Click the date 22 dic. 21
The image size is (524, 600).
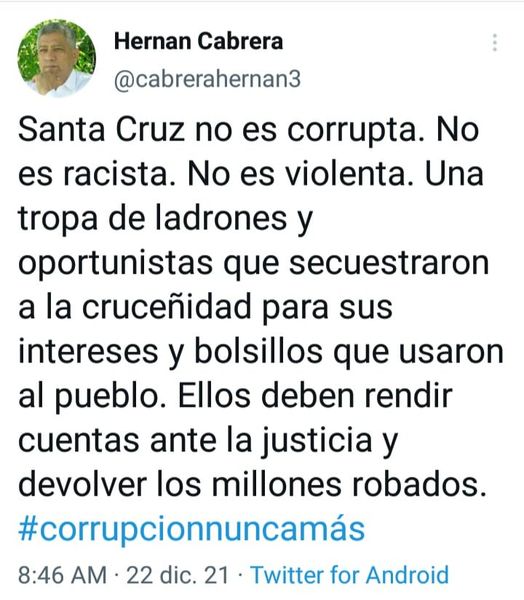click(x=178, y=575)
